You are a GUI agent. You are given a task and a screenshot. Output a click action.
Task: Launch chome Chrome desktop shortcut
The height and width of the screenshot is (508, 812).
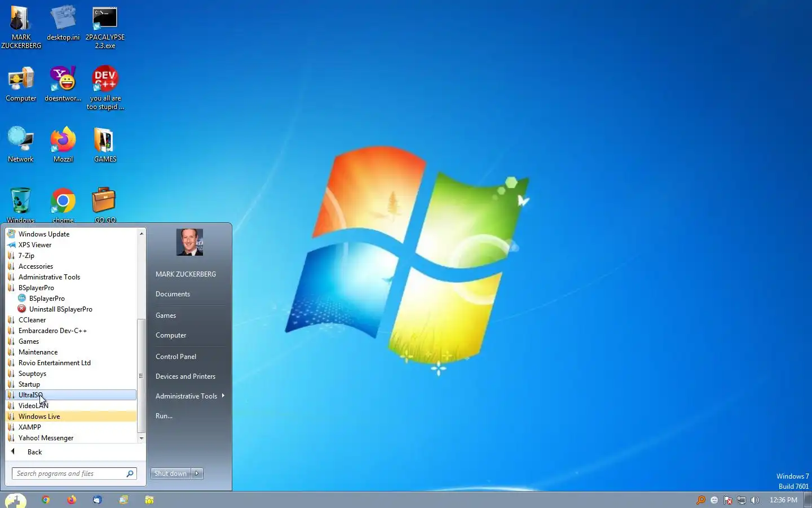click(x=63, y=205)
